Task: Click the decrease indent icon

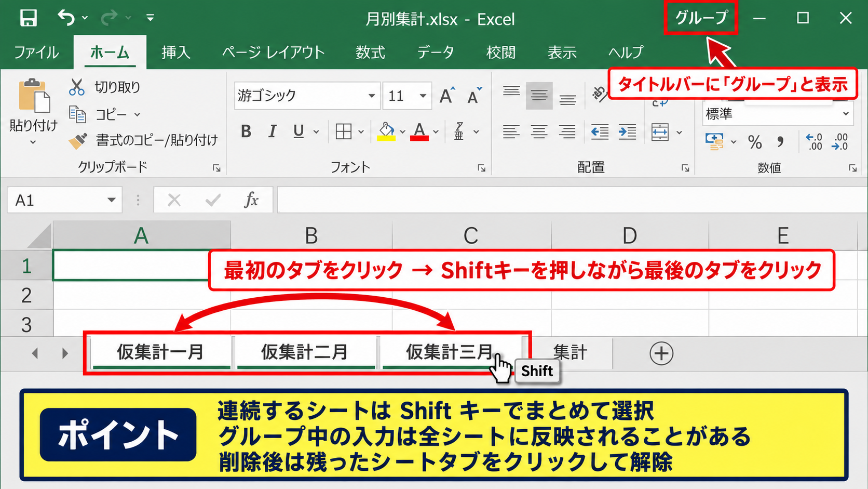Action: click(600, 132)
